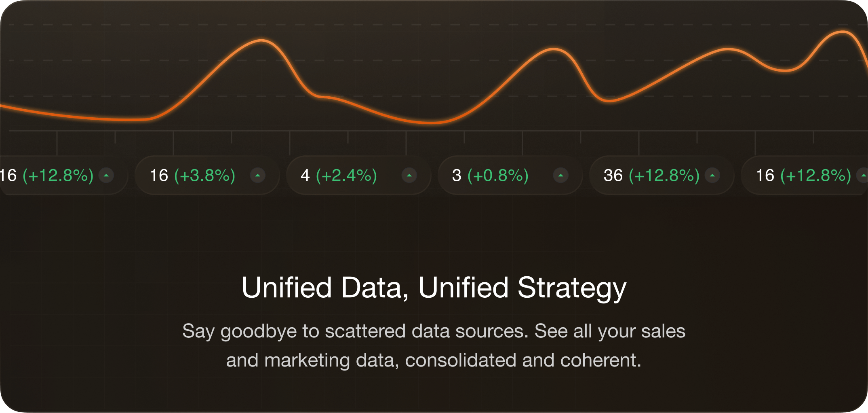Click the up-arrow icon beside "4 (+2.4%)"

[409, 176]
